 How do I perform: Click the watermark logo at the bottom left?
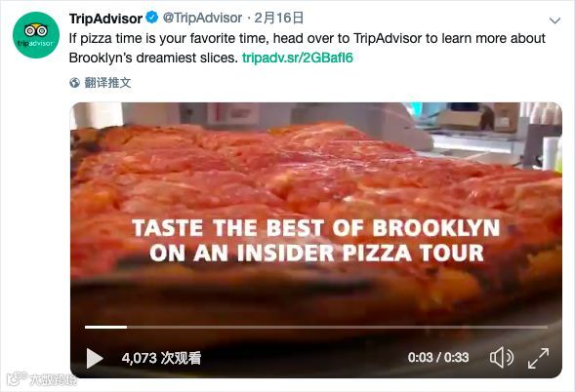pyautogui.click(x=41, y=379)
